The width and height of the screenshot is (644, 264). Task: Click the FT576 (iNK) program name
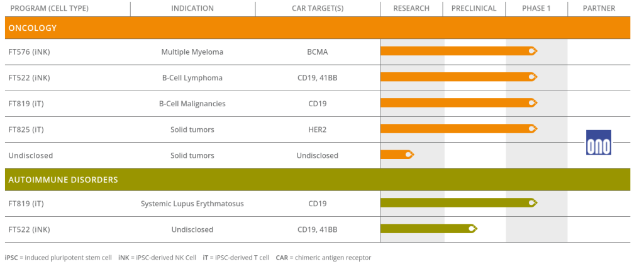click(x=29, y=52)
